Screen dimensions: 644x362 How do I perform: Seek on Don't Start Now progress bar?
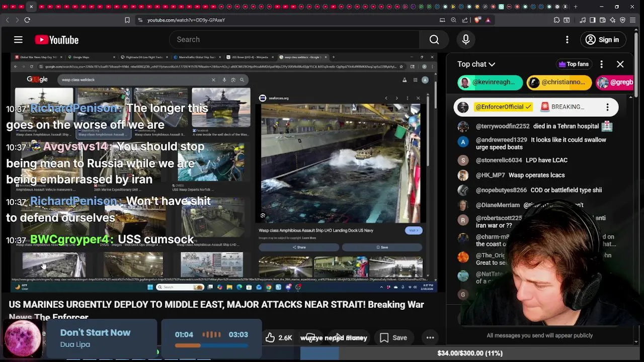click(x=211, y=345)
